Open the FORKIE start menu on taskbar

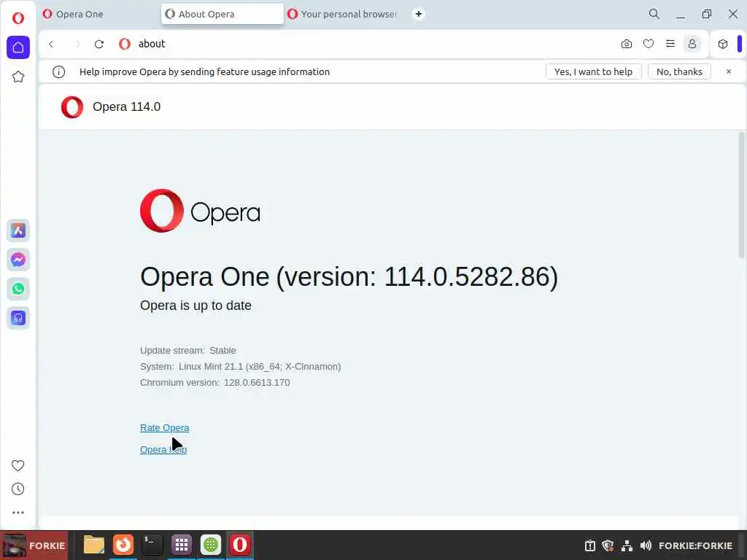tap(34, 545)
